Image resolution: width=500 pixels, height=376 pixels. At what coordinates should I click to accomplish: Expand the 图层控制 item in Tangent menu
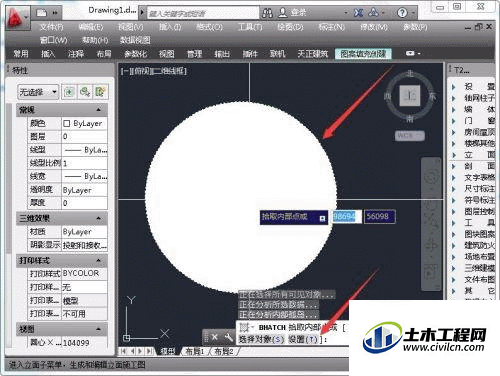click(453, 211)
